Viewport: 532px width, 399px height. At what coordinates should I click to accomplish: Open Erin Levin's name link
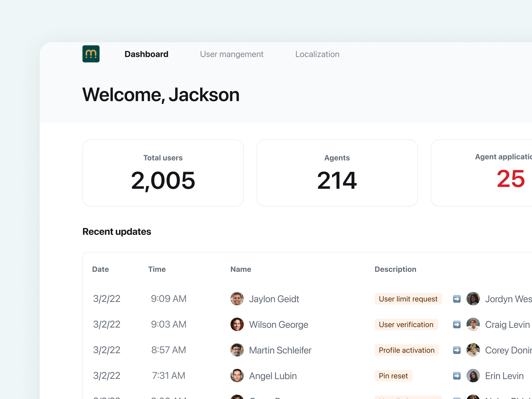(504, 376)
